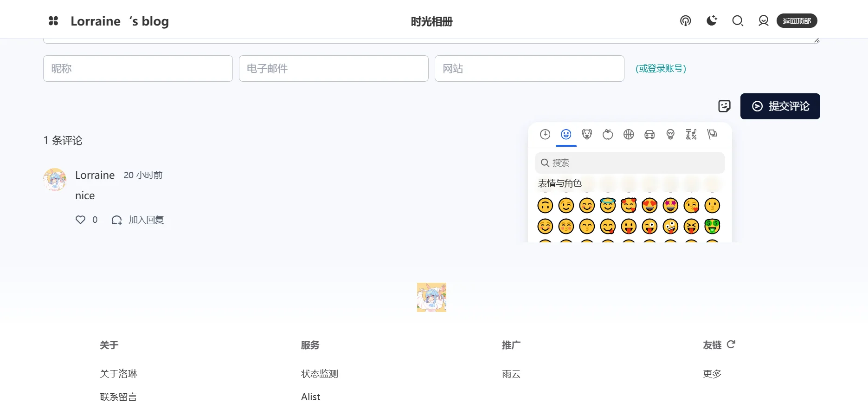Open the flags emoji category
868x403 pixels.
(712, 134)
